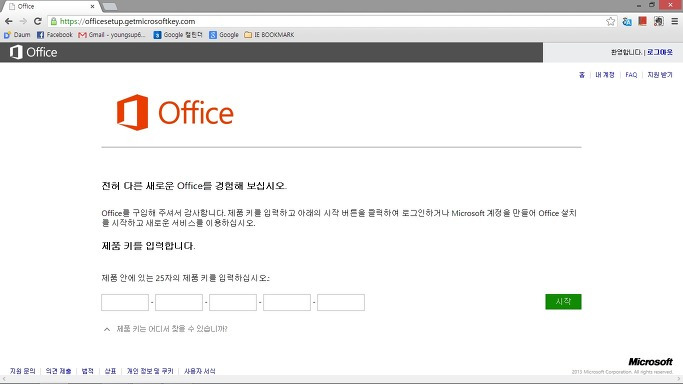The height and width of the screenshot is (384, 683).
Task: Go back with the browser back arrow
Action: pos(9,21)
